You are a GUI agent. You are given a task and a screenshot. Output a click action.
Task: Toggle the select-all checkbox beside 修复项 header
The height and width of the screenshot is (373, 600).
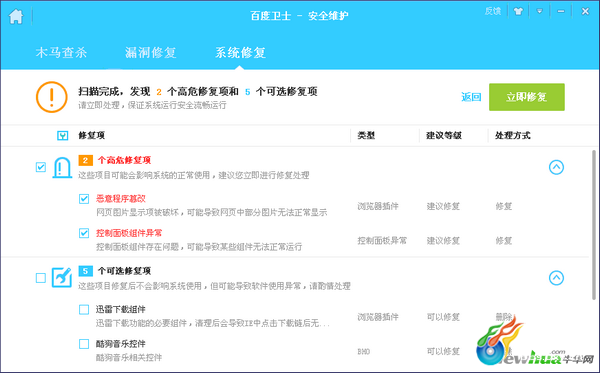62,135
